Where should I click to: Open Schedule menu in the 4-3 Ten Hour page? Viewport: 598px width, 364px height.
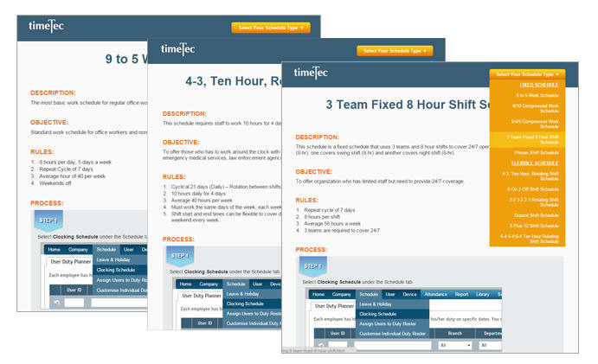[x=235, y=284]
